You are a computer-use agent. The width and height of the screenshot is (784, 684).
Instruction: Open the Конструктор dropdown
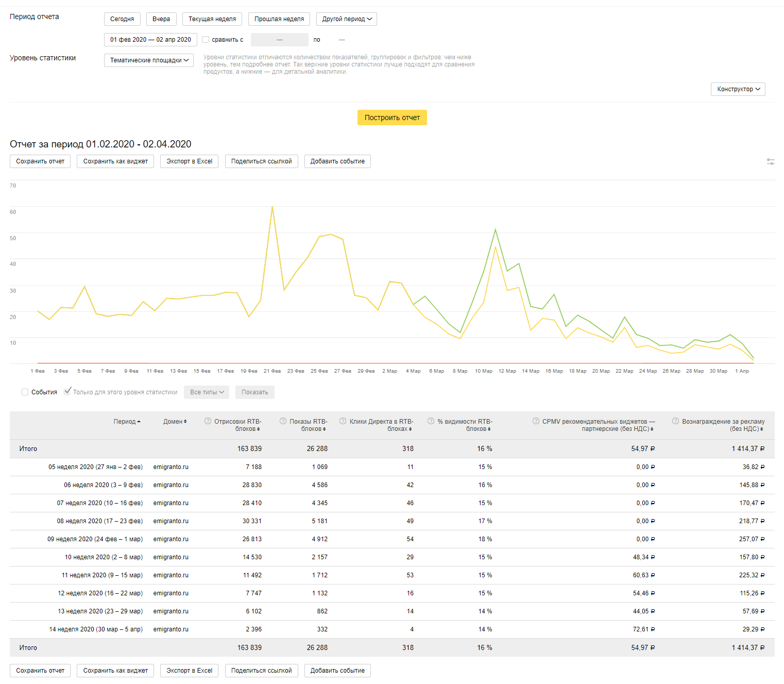coord(738,89)
